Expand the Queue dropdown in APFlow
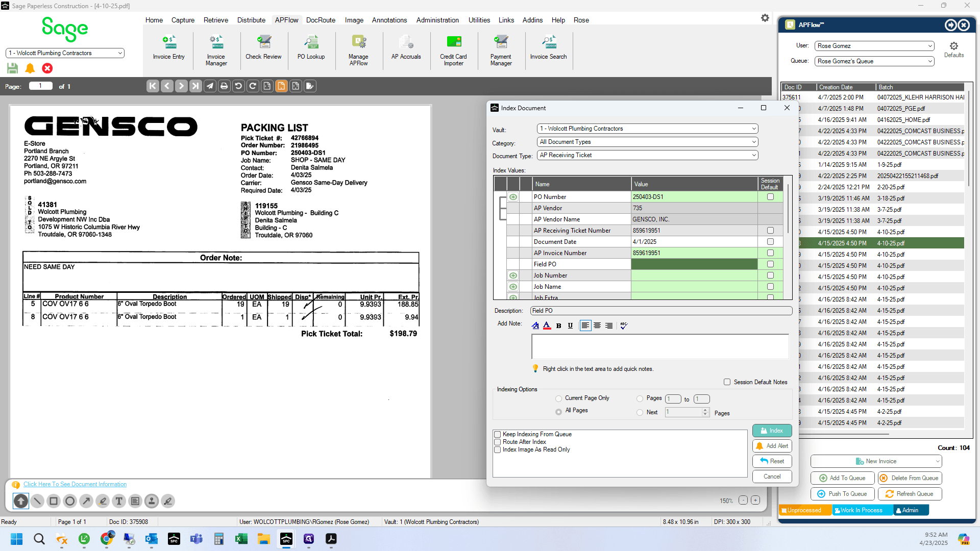Screen dimensions: 980x551 pos(874,61)
